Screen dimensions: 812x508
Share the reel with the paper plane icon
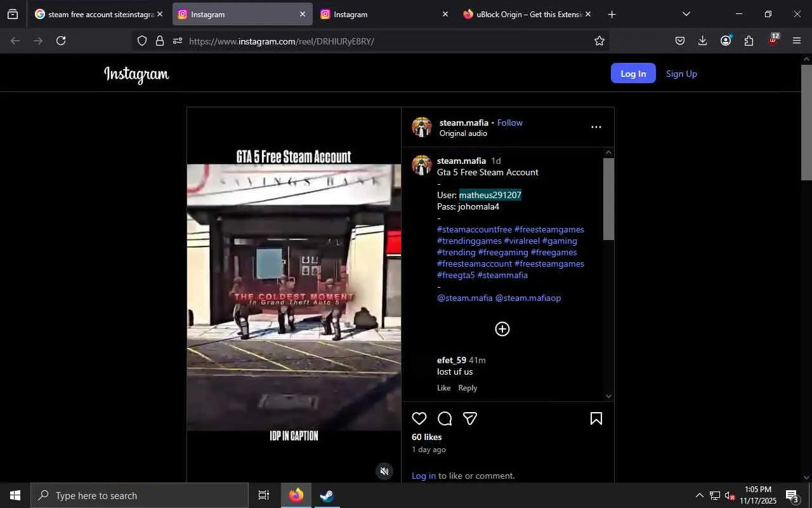470,418
